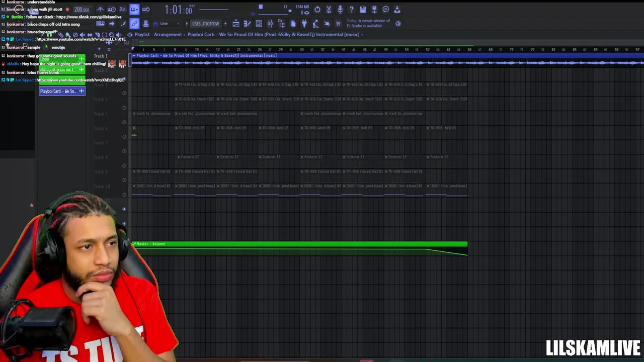The image size is (644, 362).
Task: Click the playback speaker tool in playlist toolbar
Action: [119, 35]
